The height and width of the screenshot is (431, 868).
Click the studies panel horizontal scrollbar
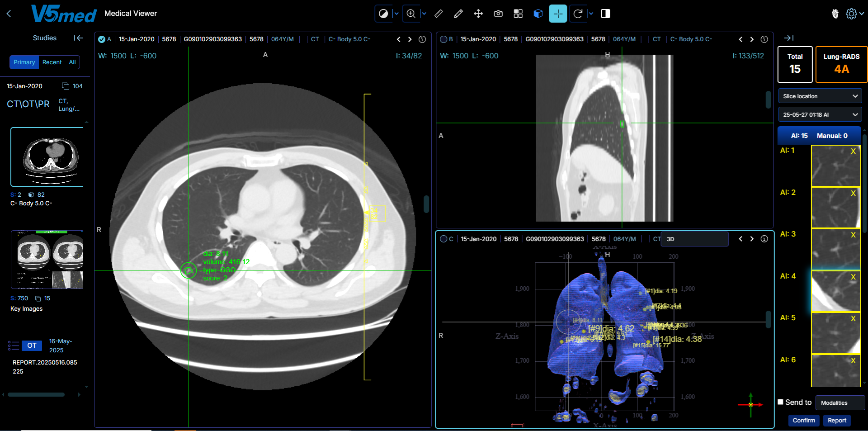tap(36, 394)
